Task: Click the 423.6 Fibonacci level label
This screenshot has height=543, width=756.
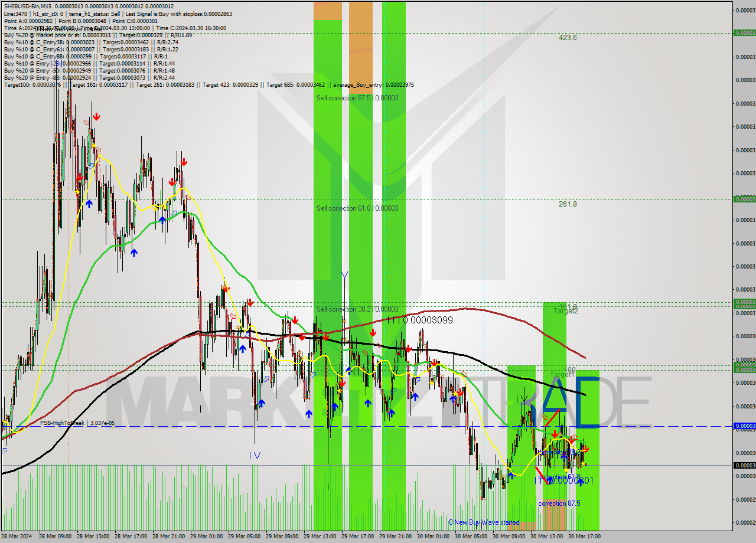Action: (x=568, y=38)
